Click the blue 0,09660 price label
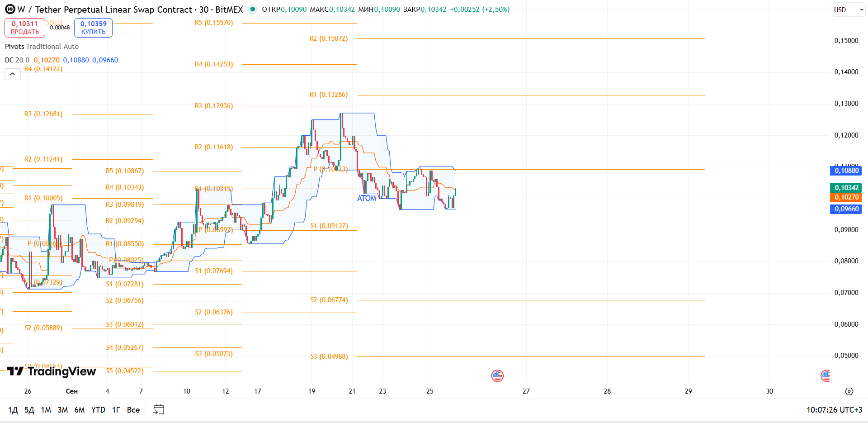The width and height of the screenshot is (868, 423). [x=846, y=209]
